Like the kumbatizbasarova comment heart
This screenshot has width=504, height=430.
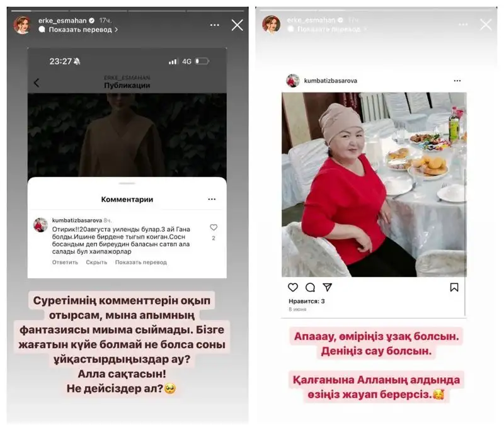tap(214, 227)
